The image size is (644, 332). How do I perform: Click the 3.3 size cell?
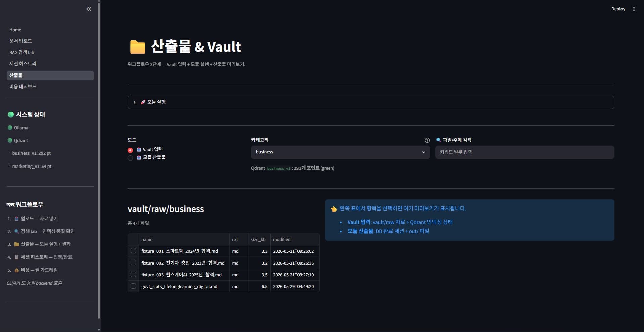pyautogui.click(x=259, y=251)
